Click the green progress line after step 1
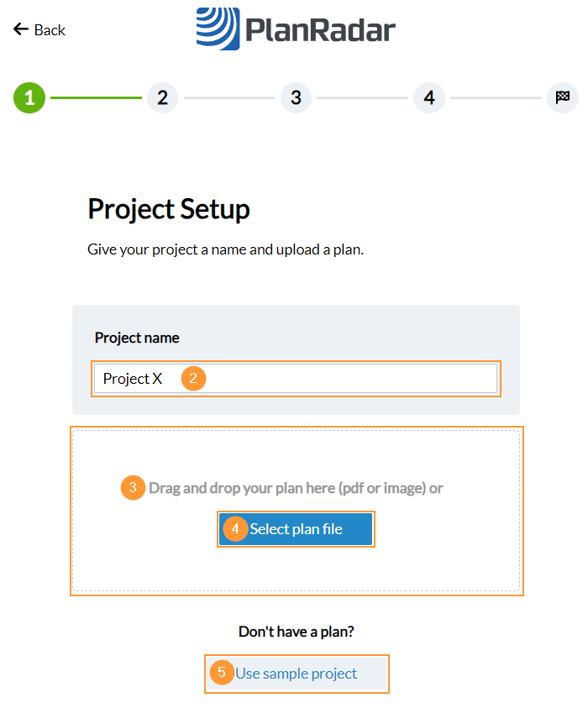Image resolution: width=588 pixels, height=703 pixels. pyautogui.click(x=96, y=97)
